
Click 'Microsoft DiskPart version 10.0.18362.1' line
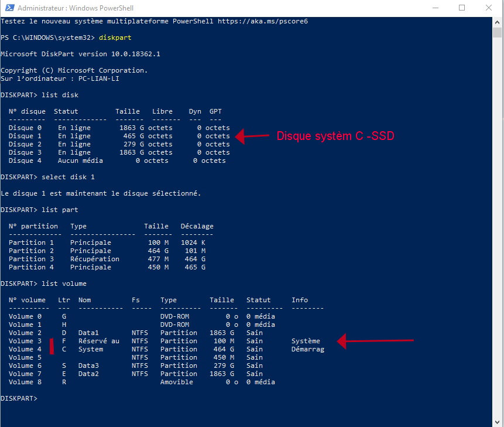pos(80,54)
